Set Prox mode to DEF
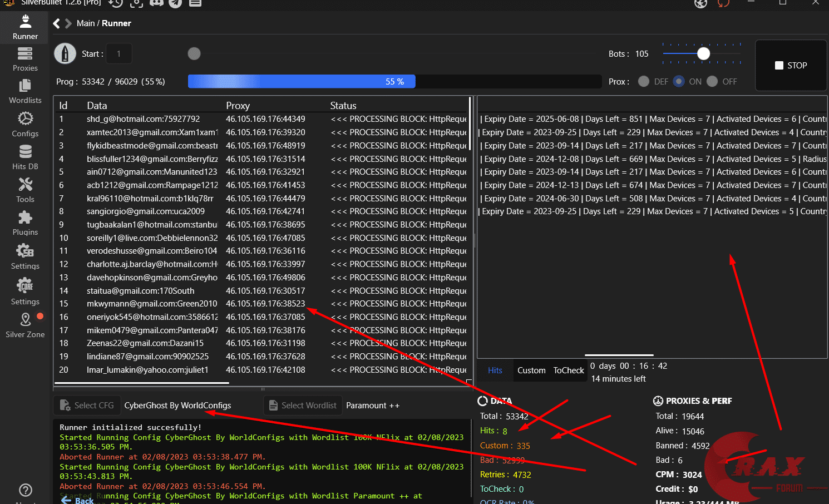Viewport: 829px width, 504px height. [x=644, y=81]
